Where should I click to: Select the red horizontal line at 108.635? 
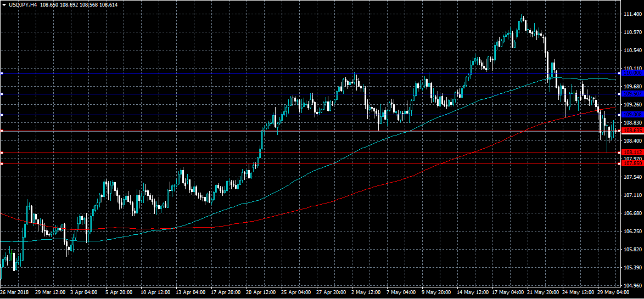[310, 131]
